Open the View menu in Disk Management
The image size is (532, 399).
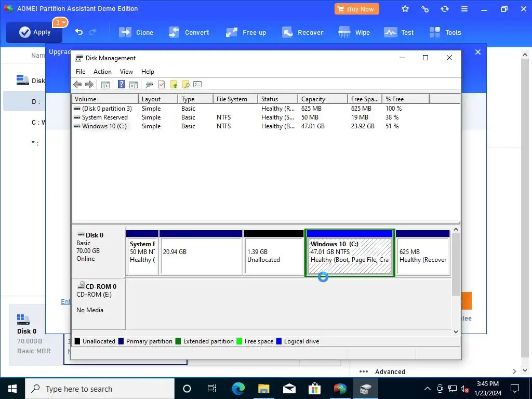pos(126,72)
